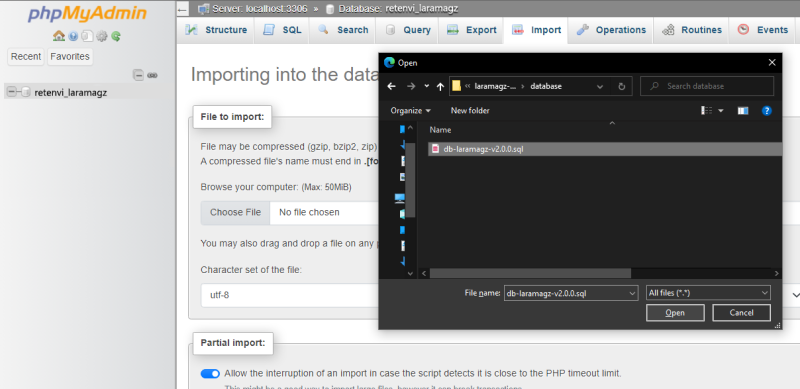Open the Favorites tables list
This screenshot has height=389, width=800.
point(70,57)
